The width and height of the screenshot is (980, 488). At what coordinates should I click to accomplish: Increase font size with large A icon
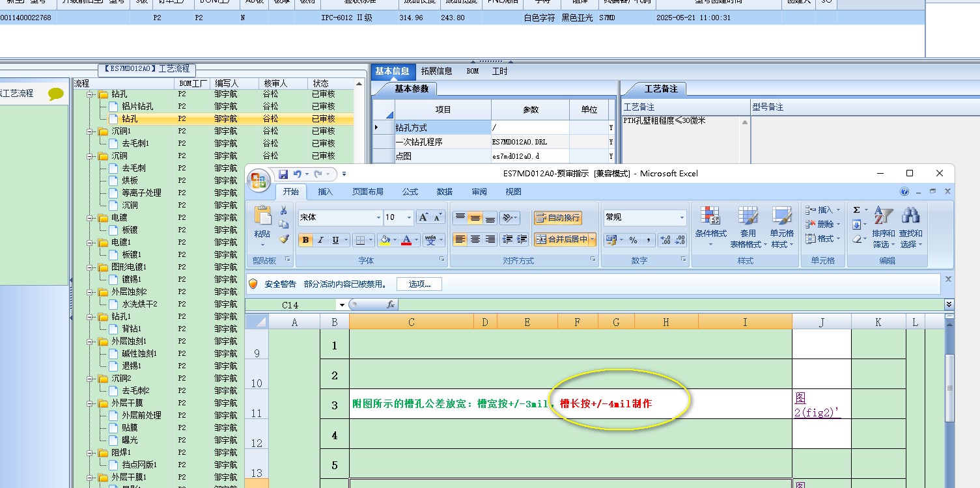click(423, 217)
